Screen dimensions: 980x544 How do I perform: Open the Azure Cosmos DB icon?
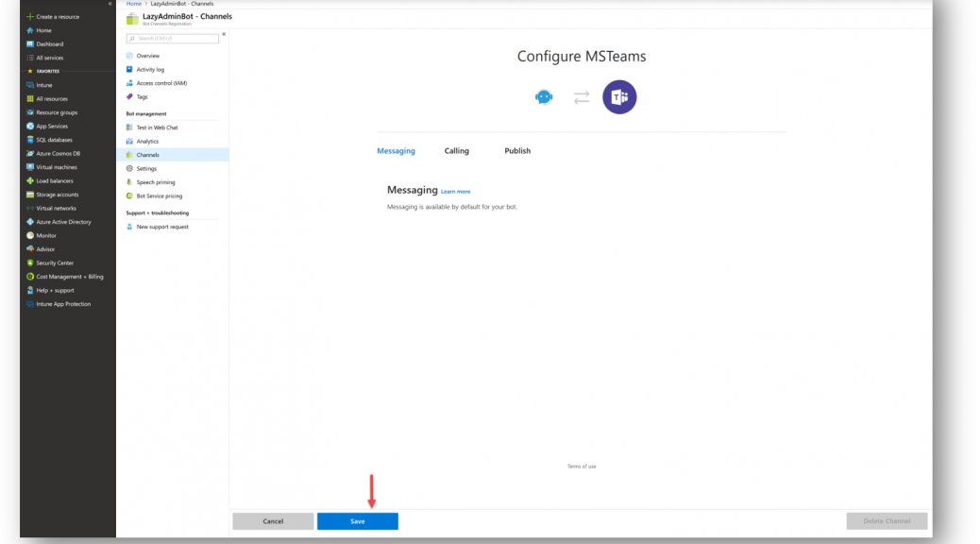[30, 154]
